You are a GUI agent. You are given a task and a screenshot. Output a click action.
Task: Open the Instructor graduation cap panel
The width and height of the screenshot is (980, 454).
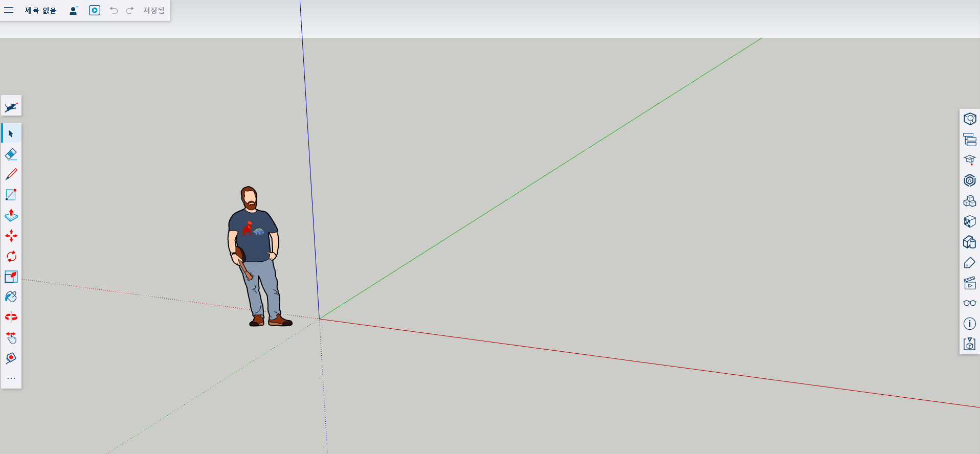[x=970, y=160]
